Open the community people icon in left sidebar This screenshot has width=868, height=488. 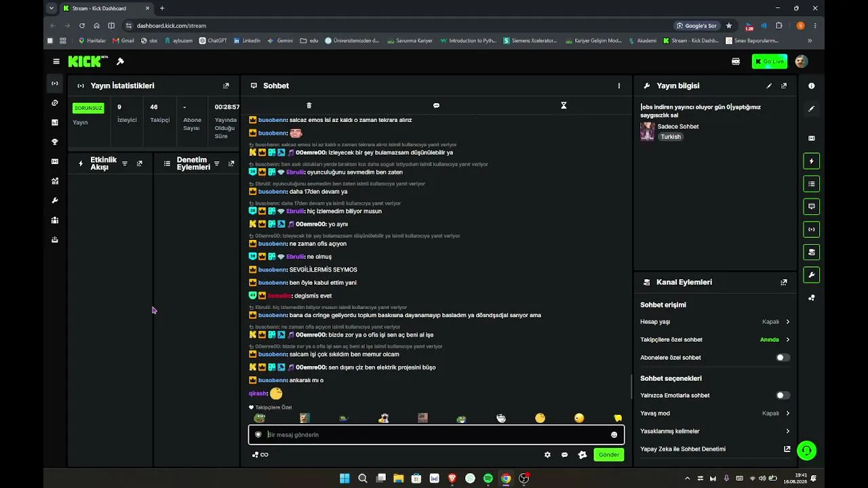coord(55,220)
